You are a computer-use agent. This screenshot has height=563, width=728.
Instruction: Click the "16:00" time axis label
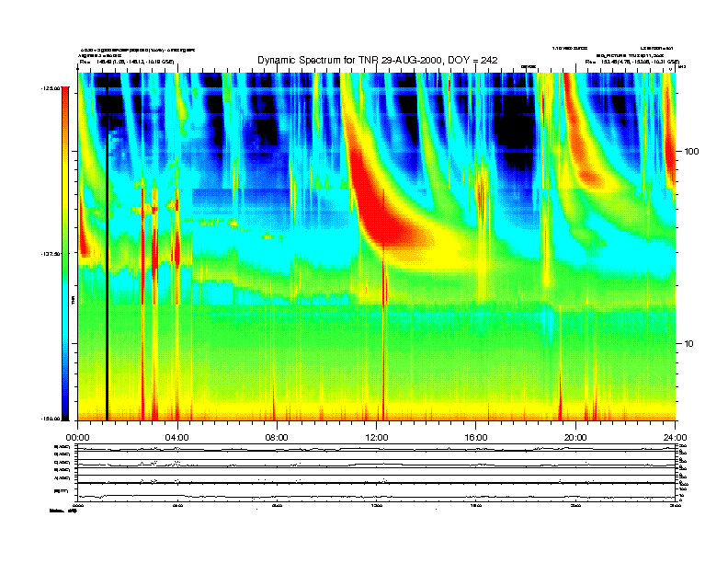476,438
